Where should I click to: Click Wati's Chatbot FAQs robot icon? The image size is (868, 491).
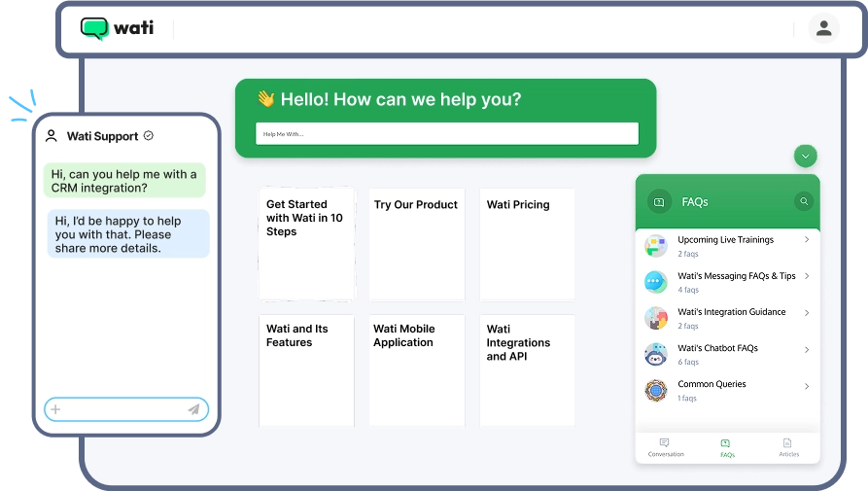(x=656, y=354)
